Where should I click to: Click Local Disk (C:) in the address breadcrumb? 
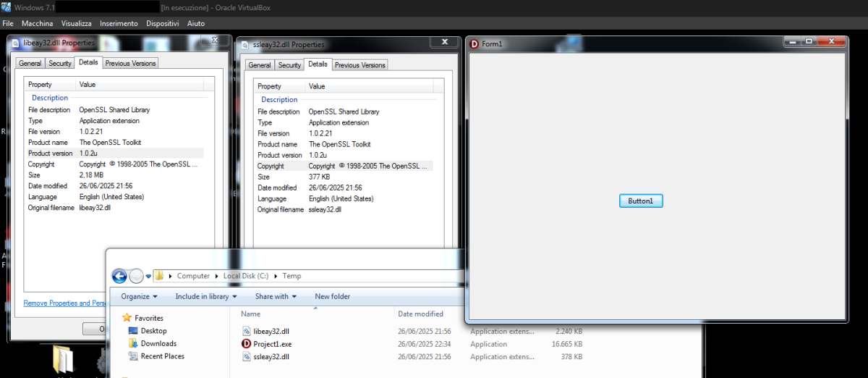246,276
